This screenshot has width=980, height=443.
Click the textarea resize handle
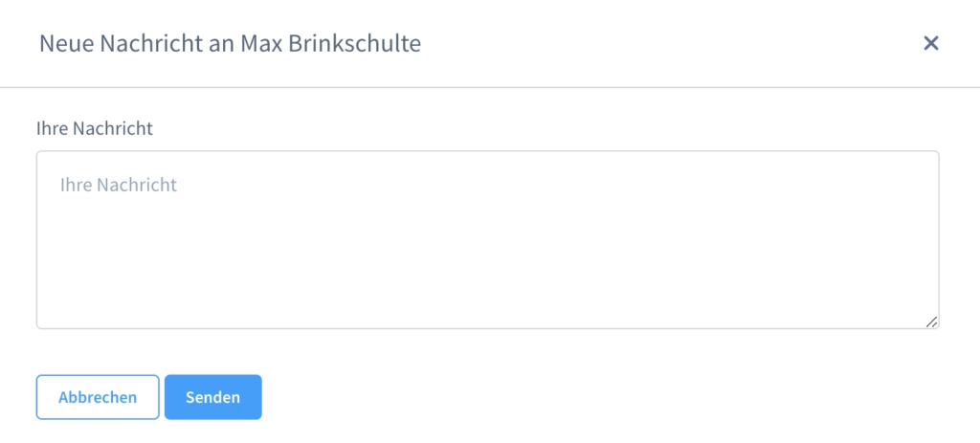(932, 322)
